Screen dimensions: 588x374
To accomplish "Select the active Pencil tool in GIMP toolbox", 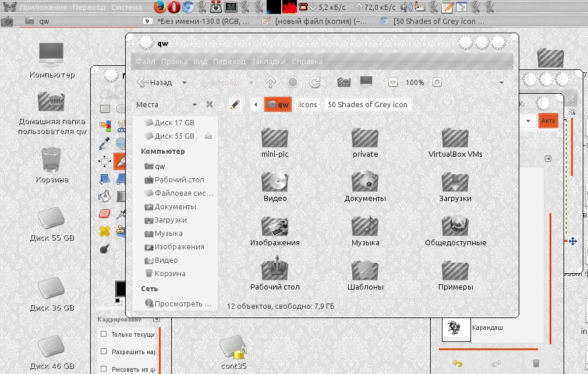I will click(119, 161).
